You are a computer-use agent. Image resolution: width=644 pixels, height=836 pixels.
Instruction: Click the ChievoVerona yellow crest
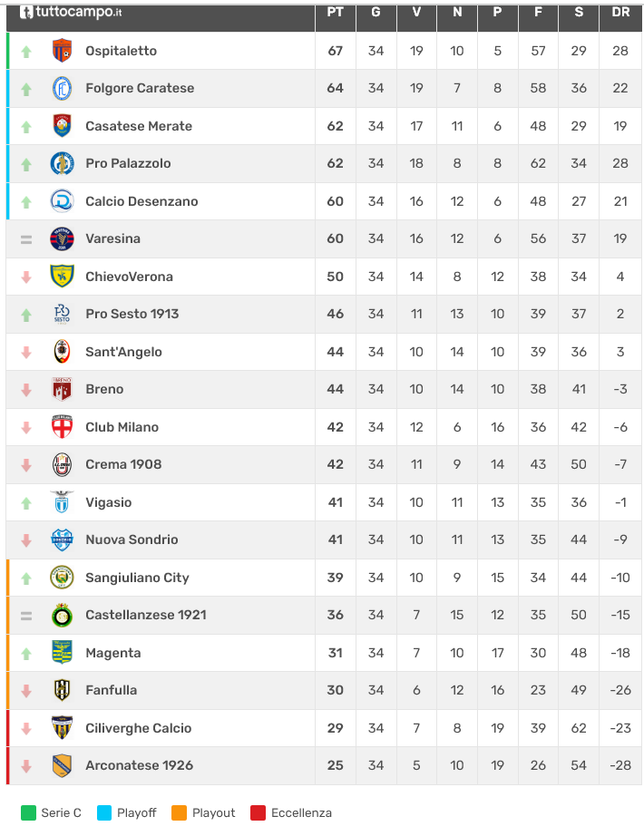(x=62, y=277)
